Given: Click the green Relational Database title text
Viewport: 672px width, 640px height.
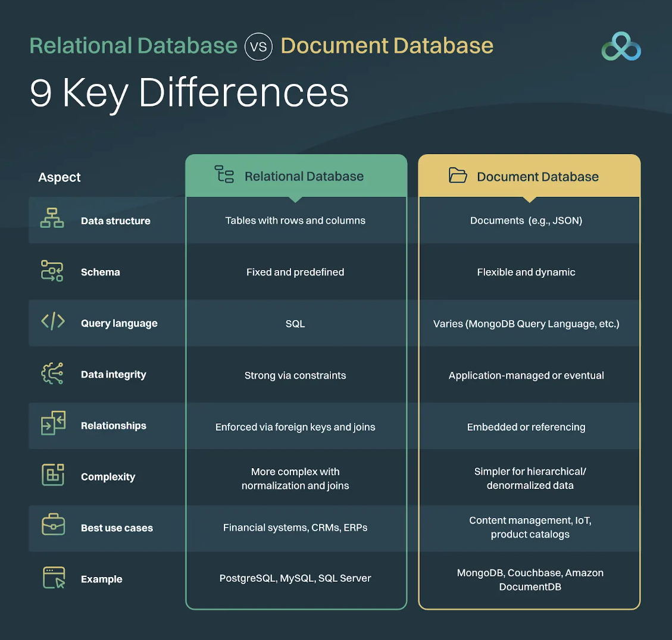Looking at the screenshot, I should (x=133, y=46).
